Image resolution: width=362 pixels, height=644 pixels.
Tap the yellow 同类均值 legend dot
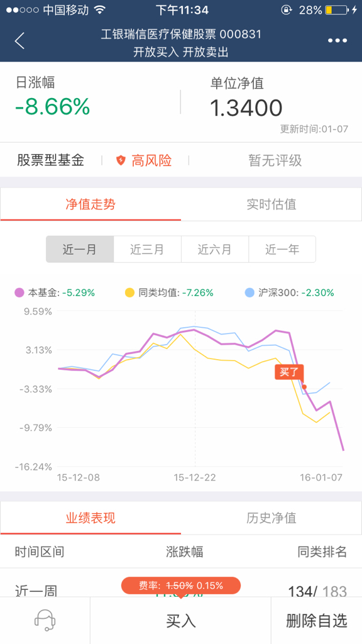129,293
